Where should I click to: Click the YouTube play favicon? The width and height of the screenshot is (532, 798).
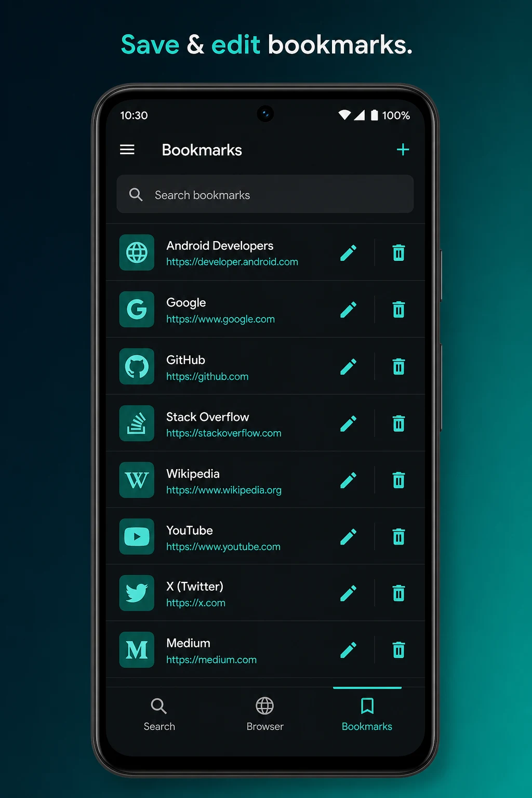(x=137, y=537)
